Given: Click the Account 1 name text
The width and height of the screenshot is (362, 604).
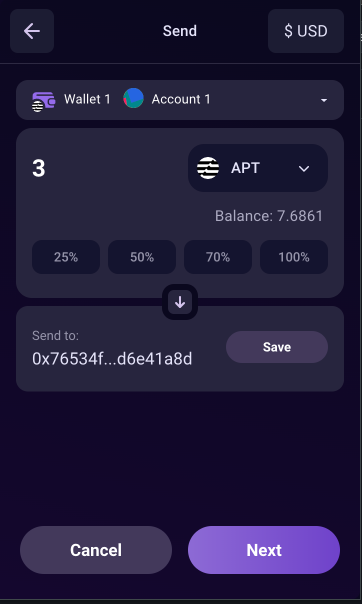Looking at the screenshot, I should click(181, 99).
